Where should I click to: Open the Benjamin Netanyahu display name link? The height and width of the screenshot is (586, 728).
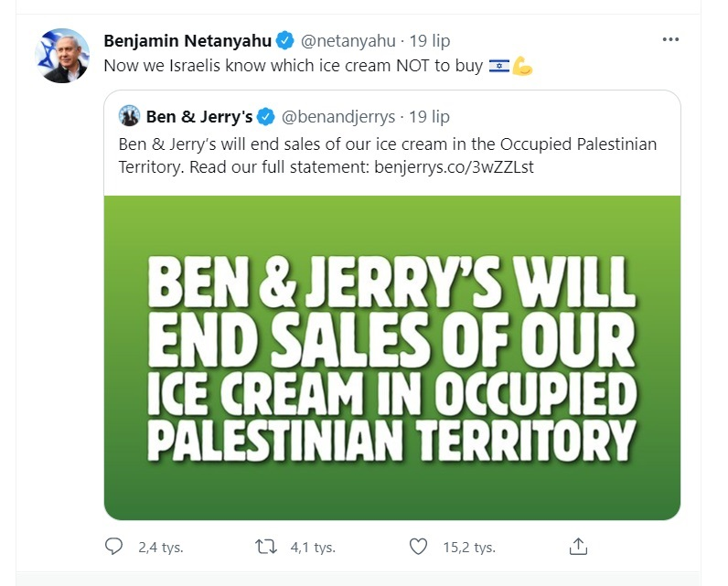pos(188,40)
